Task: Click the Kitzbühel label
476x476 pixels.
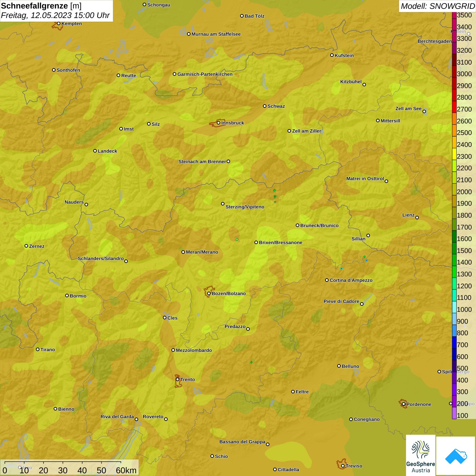Action: pos(351,82)
